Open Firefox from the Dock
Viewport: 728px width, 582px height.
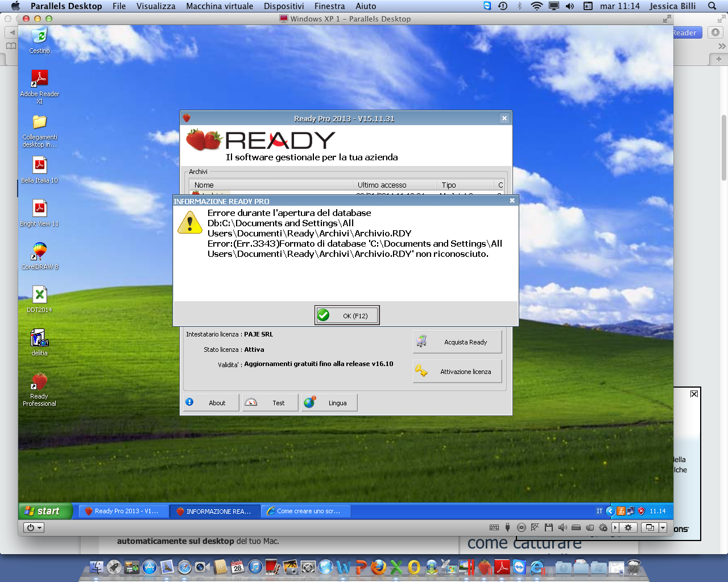[378, 567]
